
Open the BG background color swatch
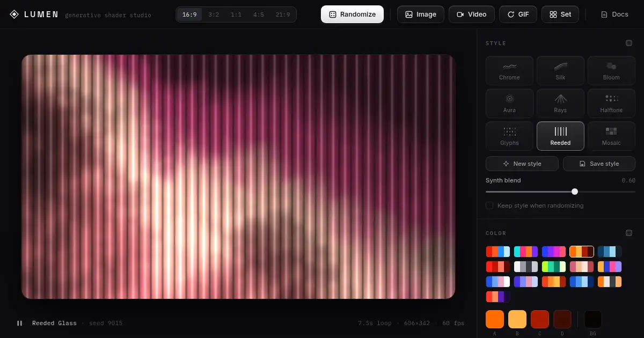593,319
